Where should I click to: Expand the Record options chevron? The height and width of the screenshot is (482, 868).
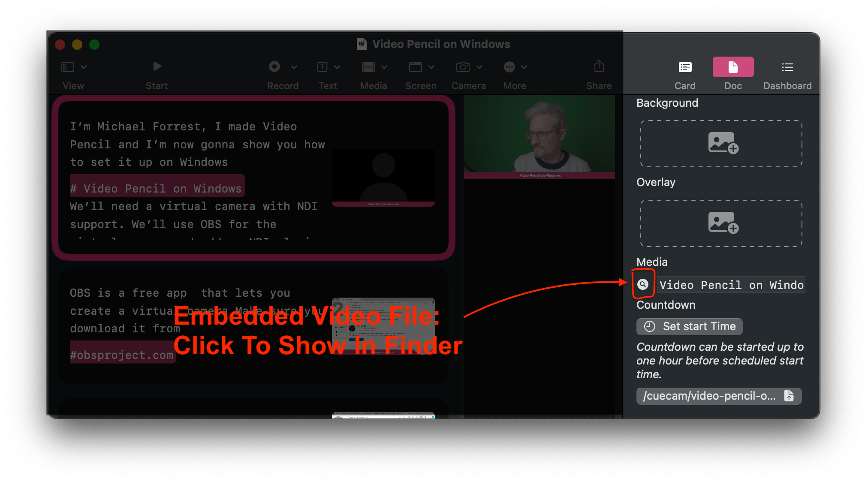coord(294,67)
